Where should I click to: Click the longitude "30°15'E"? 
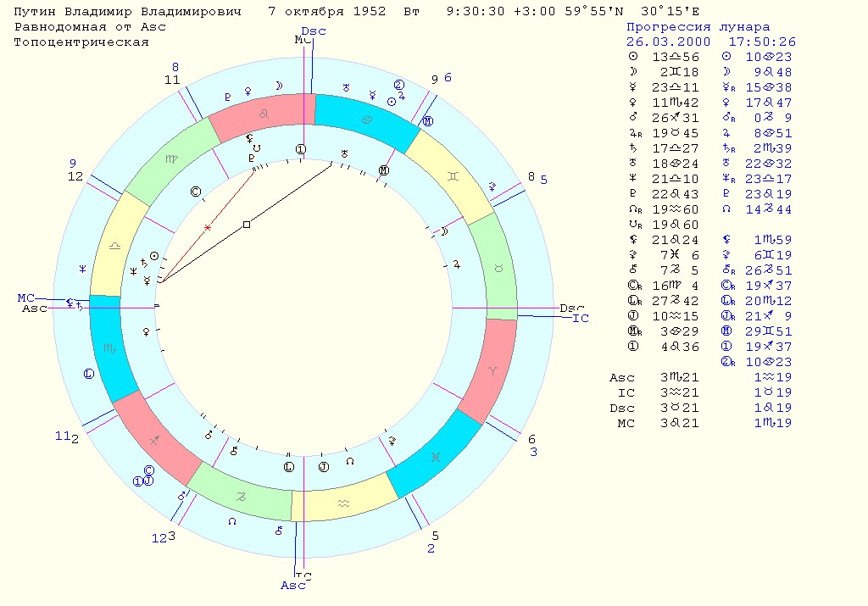tap(670, 12)
